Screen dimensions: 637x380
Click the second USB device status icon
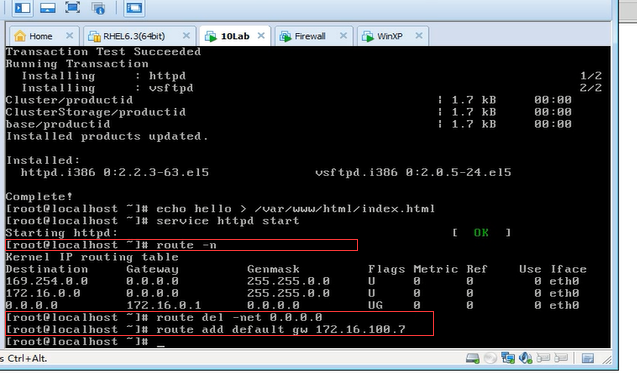click(561, 358)
